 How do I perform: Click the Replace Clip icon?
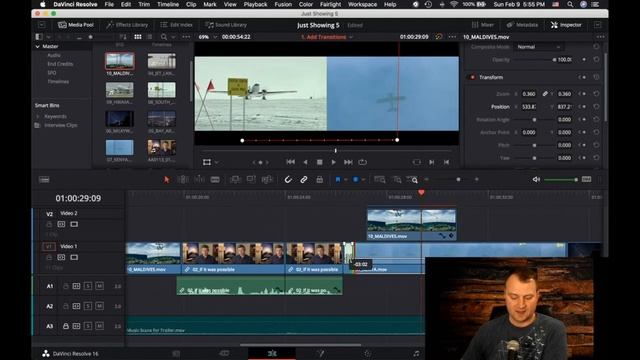pyautogui.click(x=267, y=180)
